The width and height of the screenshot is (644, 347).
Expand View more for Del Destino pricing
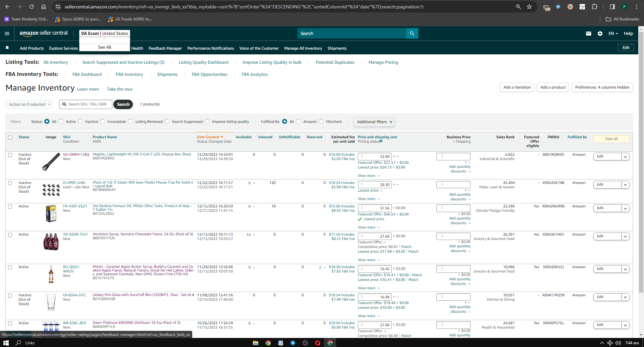point(369,228)
